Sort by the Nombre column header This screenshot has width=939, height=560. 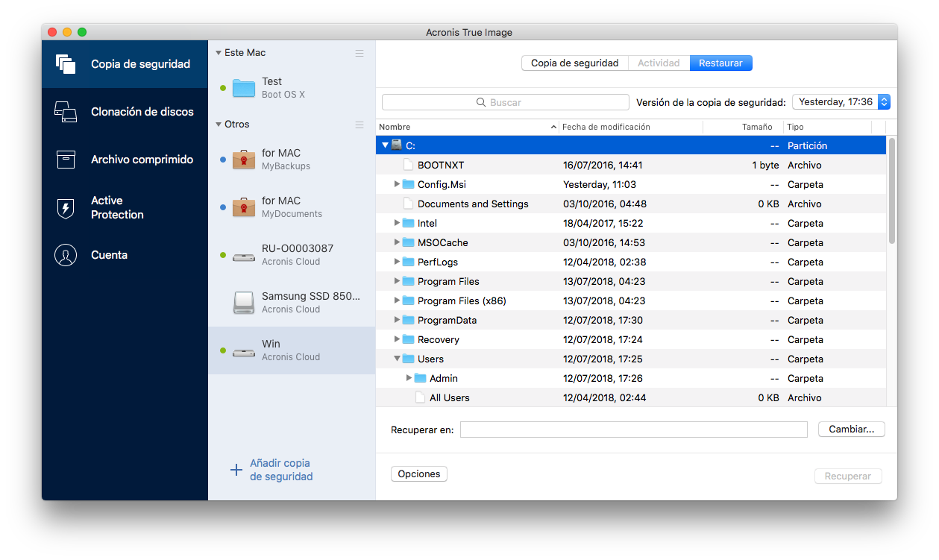pyautogui.click(x=468, y=127)
